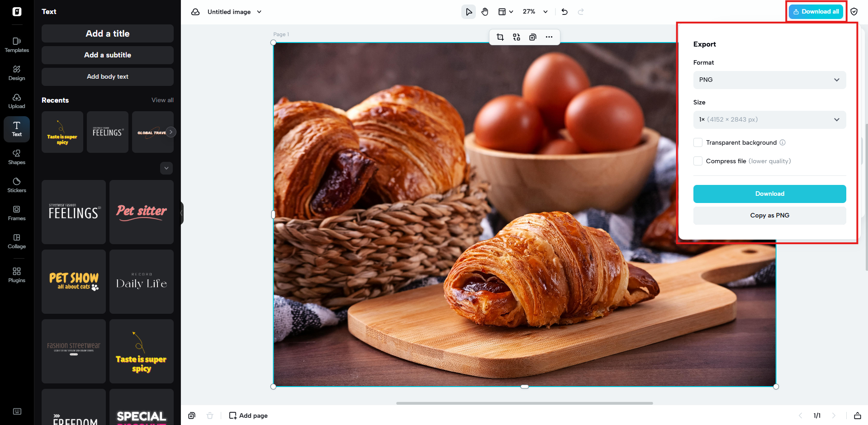
Task: Open the PNG format dropdown
Action: coord(769,80)
